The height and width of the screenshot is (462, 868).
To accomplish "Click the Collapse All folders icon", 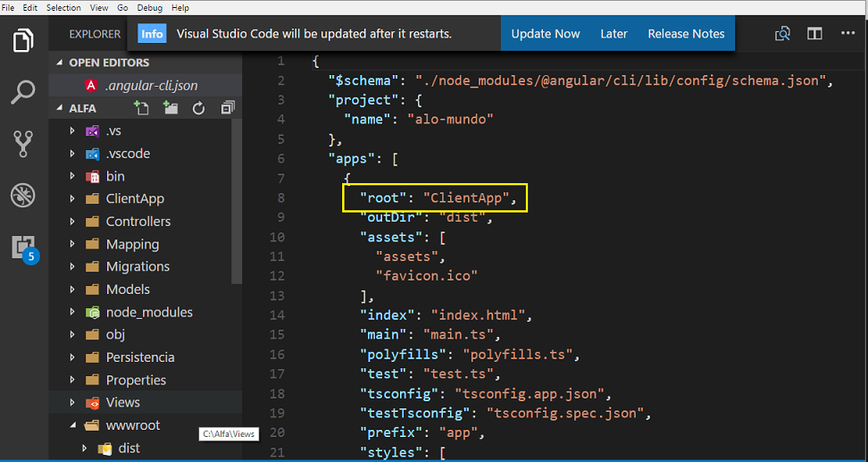I will (x=228, y=108).
